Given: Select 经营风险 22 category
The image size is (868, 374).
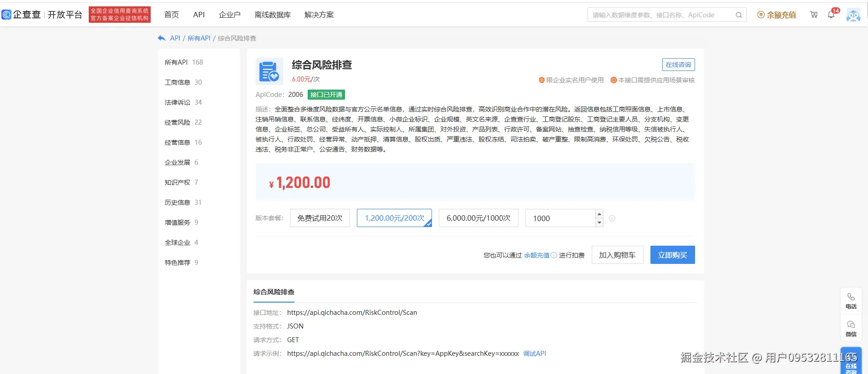Looking at the screenshot, I should [183, 122].
